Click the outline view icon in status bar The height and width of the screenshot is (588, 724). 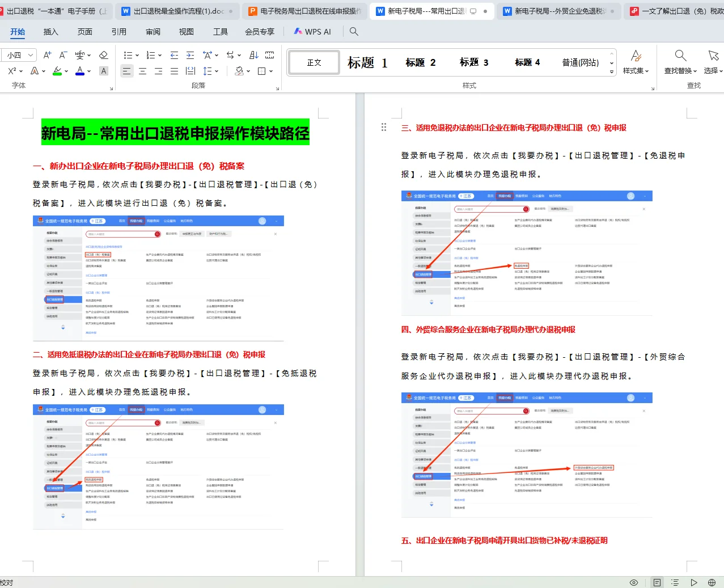point(675,582)
